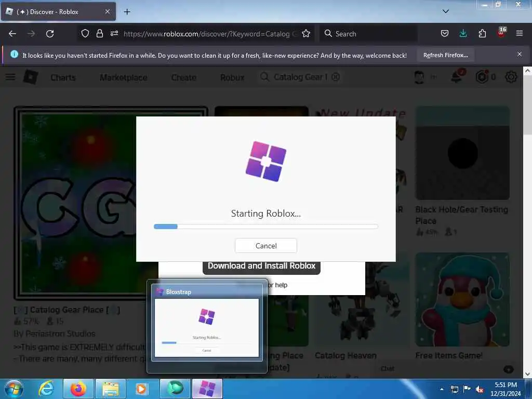The image size is (532, 399).
Task: Click By Periastron Studios creator link
Action: (x=54, y=334)
